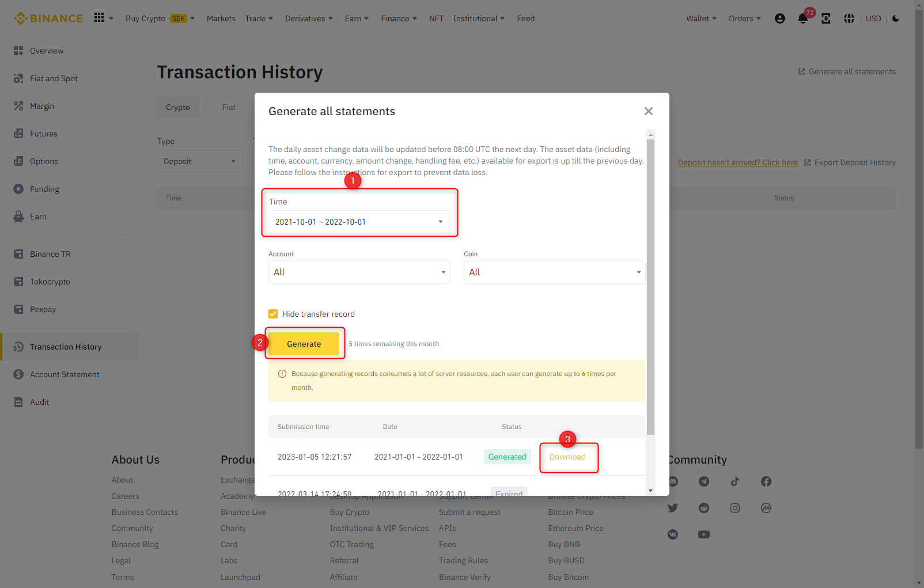Open the Instagram community icon
Screen dimensions: 924x588
(x=735, y=508)
